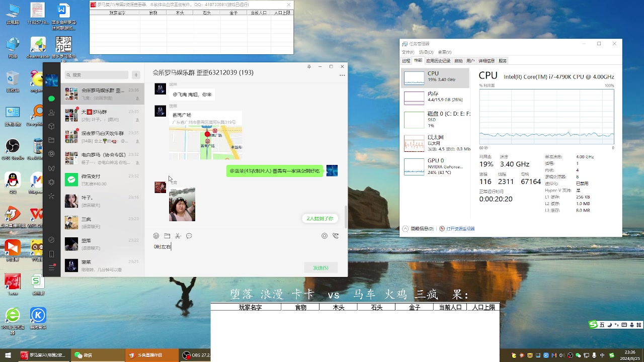Launch OBS Studio from the taskbar
This screenshot has height=362, width=644.
[x=197, y=355]
